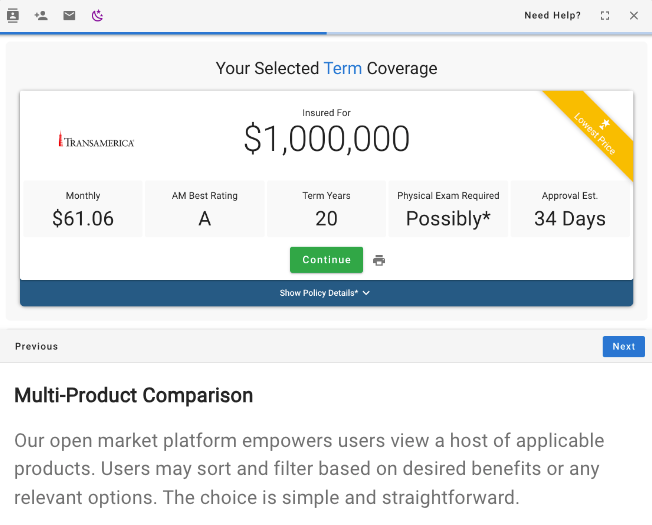Image resolution: width=652 pixels, height=525 pixels.
Task: Open the contact card icon
Action: click(x=13, y=15)
